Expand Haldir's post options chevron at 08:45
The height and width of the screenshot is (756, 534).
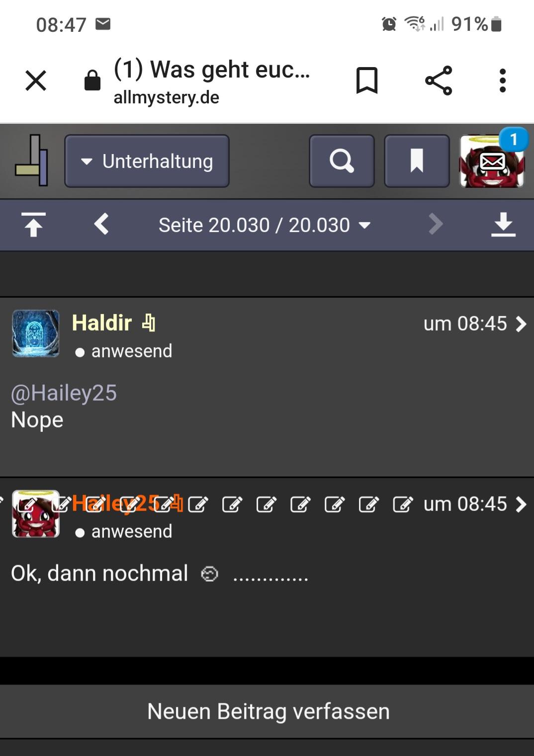click(521, 324)
